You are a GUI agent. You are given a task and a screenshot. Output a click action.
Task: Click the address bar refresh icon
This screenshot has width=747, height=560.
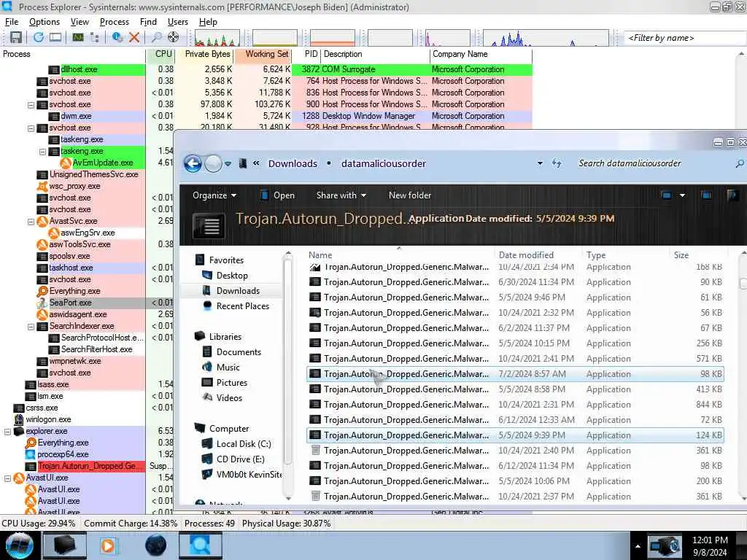point(557,163)
